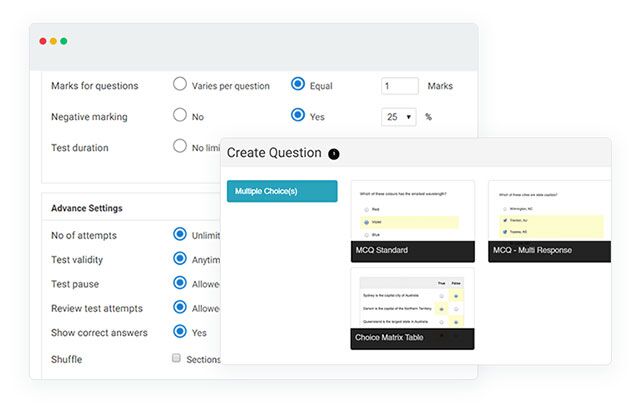
Task: Click the yellow window dot
Action: click(x=53, y=41)
